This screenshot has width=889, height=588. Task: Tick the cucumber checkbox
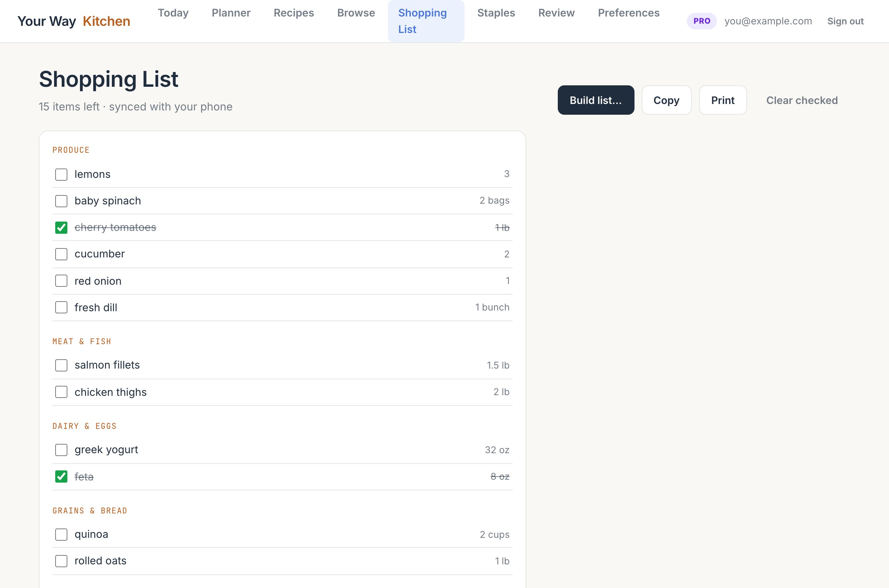61,254
